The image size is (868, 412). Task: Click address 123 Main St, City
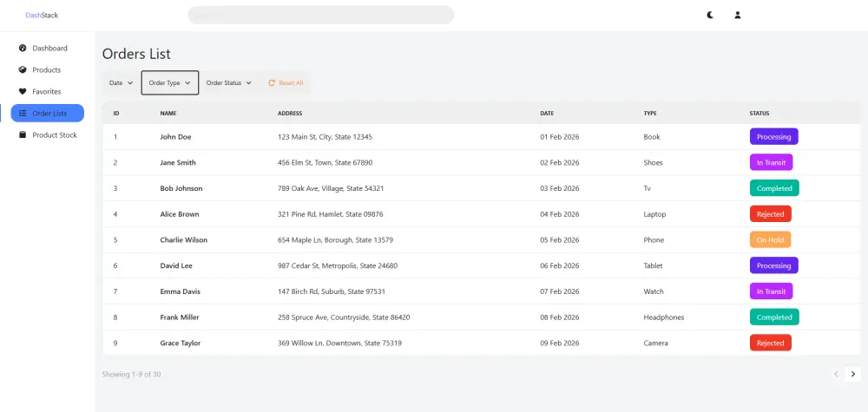[x=325, y=136]
